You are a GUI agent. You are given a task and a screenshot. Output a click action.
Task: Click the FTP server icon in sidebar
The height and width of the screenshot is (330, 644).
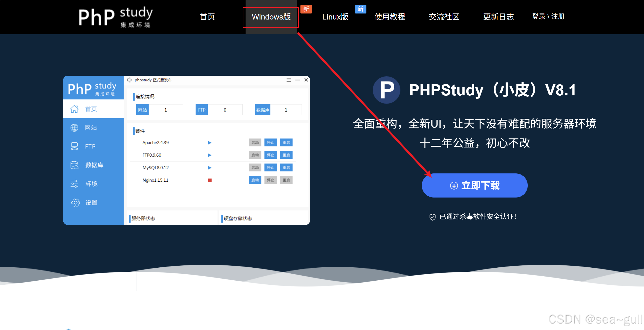(x=74, y=146)
